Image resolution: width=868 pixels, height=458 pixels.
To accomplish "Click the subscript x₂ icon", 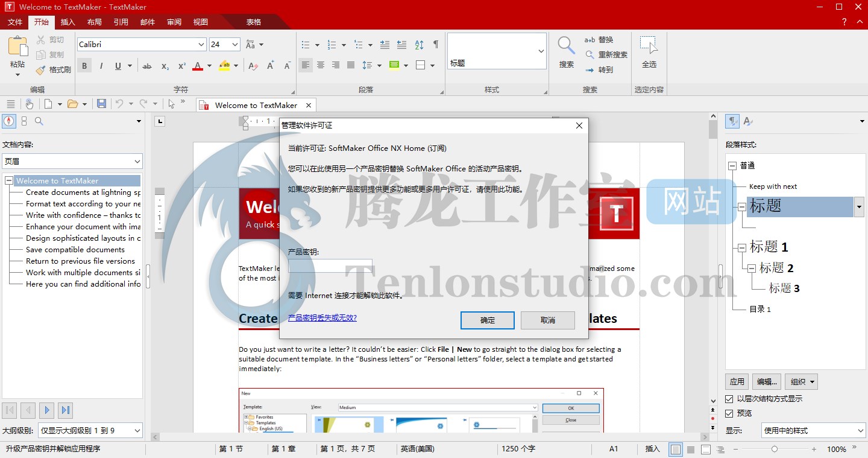I will tap(165, 66).
